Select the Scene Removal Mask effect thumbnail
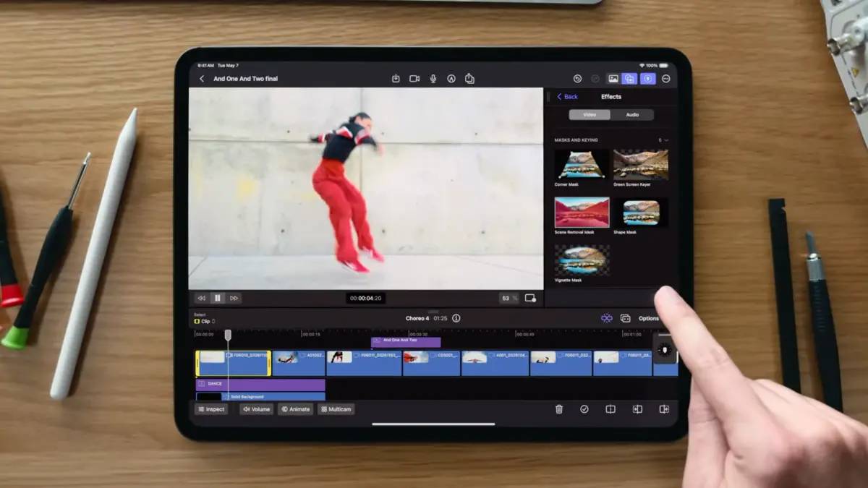 point(582,213)
